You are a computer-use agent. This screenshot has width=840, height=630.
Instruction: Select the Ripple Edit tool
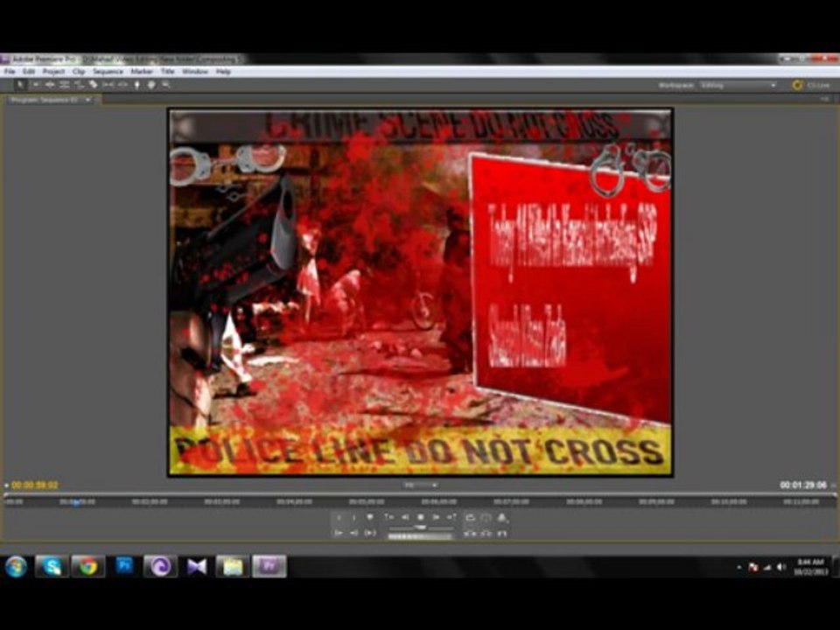tap(51, 85)
